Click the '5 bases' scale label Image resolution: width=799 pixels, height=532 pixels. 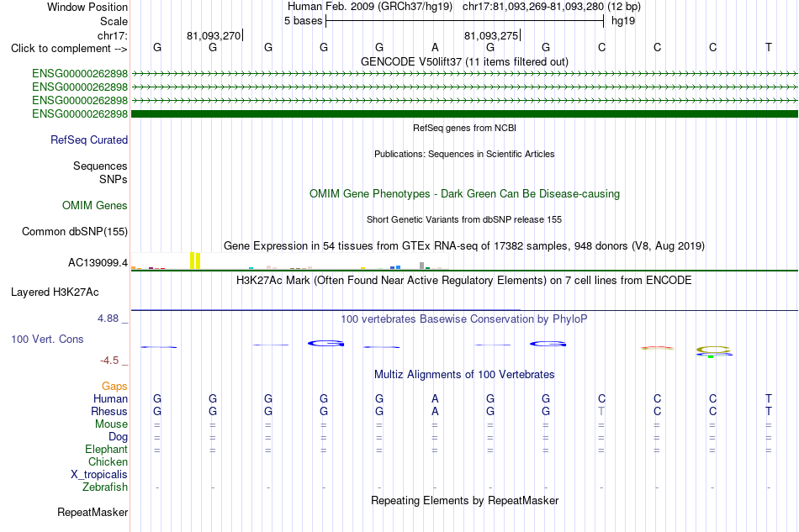[303, 21]
